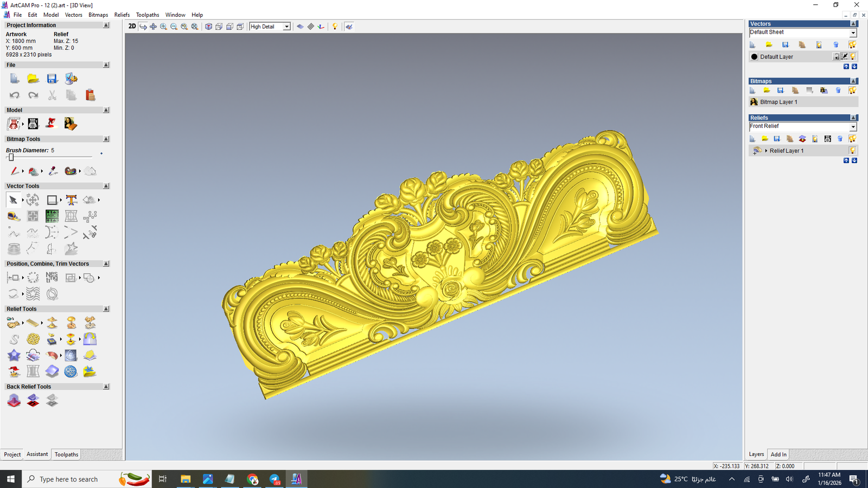Click the Brush Diameter slider handle
868x488 pixels.
pos(11,157)
